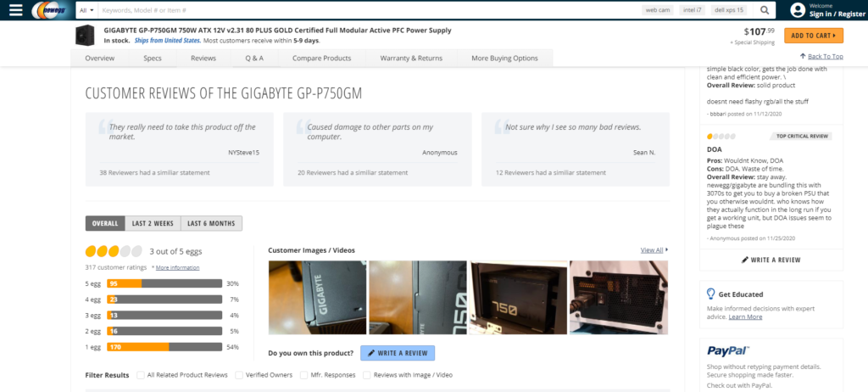
Task: Add the power supply to cart
Action: [x=814, y=36]
